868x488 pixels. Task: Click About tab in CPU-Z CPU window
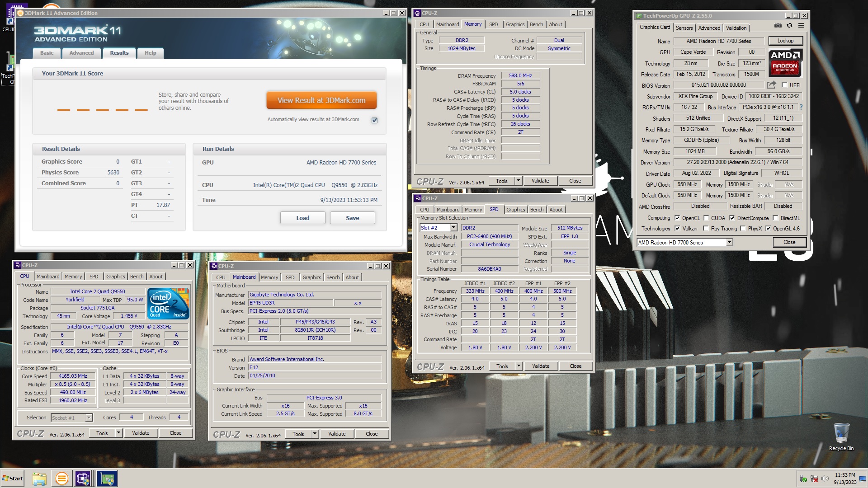(x=156, y=277)
